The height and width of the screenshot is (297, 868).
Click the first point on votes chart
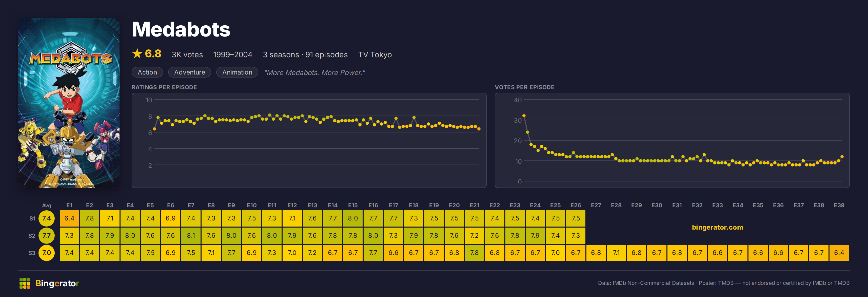[524, 116]
